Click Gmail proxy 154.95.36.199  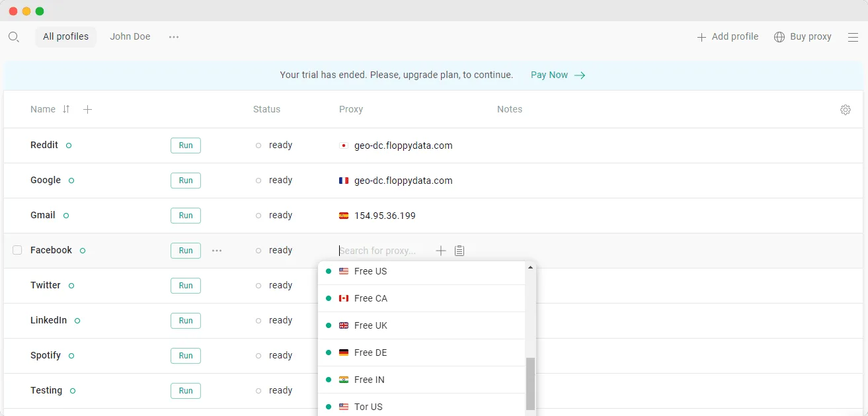tap(385, 216)
